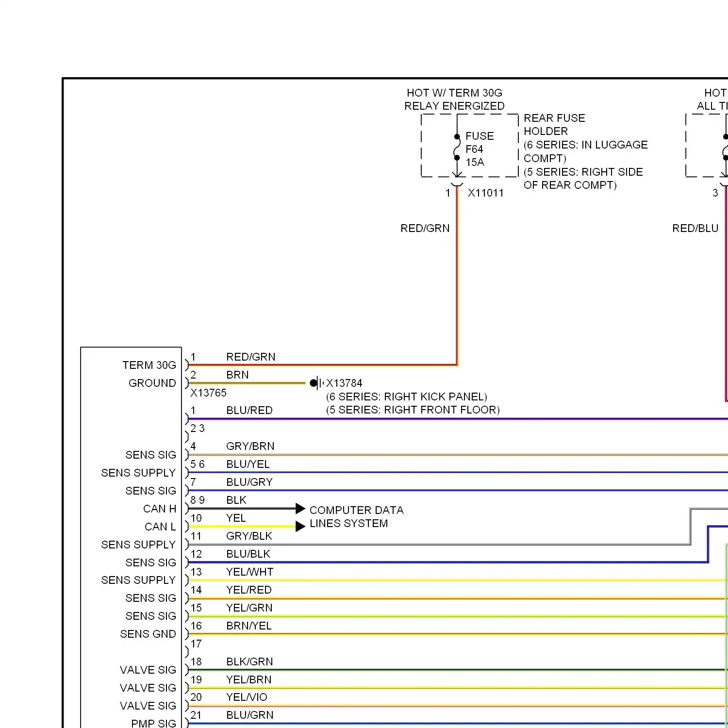
Task: Click the 'SENS SIG' label at GRY/BRN wire
Action: [x=150, y=455]
